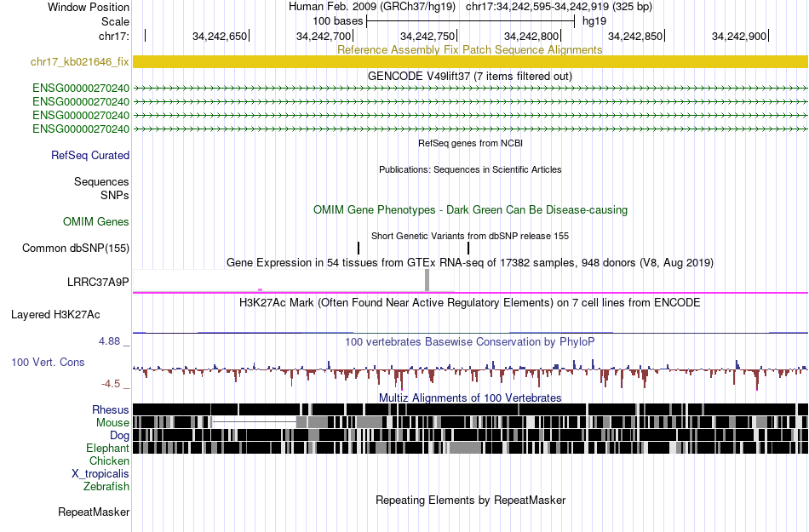Select the Dog species label

[119, 436]
